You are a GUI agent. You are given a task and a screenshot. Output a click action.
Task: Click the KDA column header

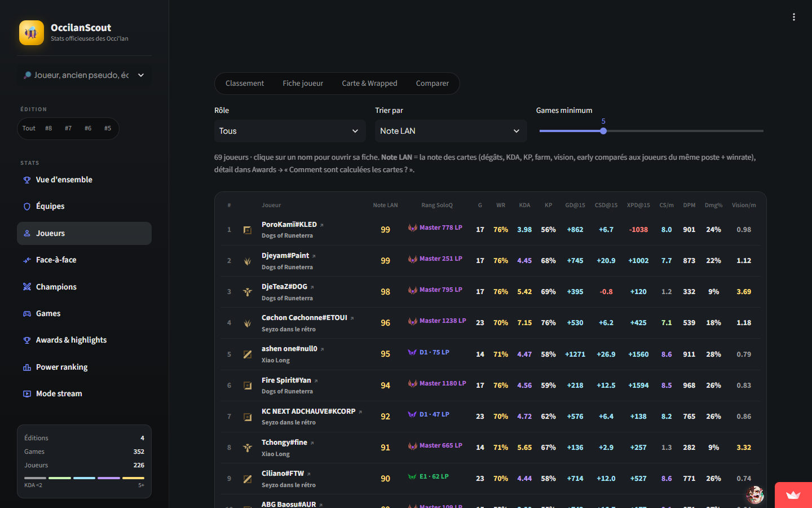(524, 205)
